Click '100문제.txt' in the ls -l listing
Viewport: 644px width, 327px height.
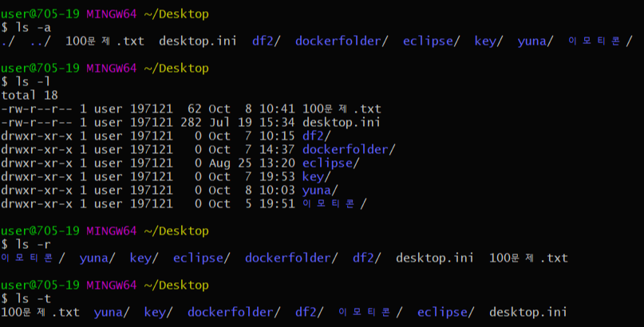pos(342,108)
